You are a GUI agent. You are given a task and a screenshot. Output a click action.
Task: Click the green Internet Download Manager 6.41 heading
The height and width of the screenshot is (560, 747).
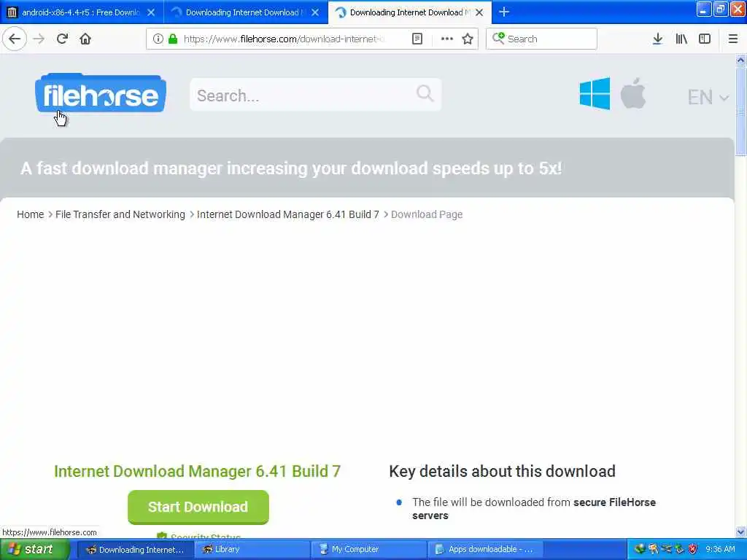(197, 471)
